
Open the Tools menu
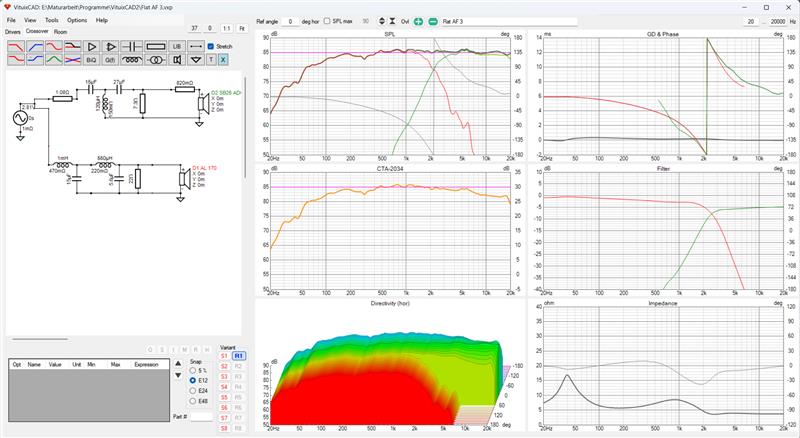pyautogui.click(x=52, y=20)
